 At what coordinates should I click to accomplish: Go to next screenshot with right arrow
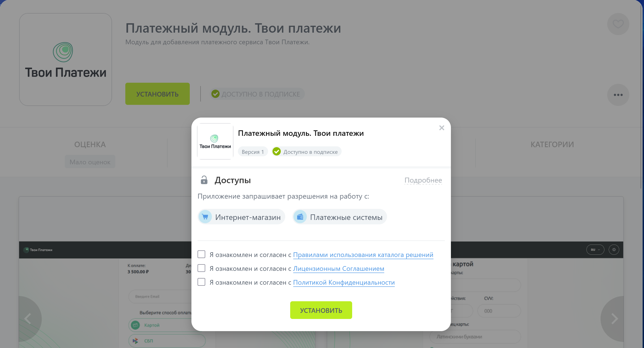pos(615,319)
